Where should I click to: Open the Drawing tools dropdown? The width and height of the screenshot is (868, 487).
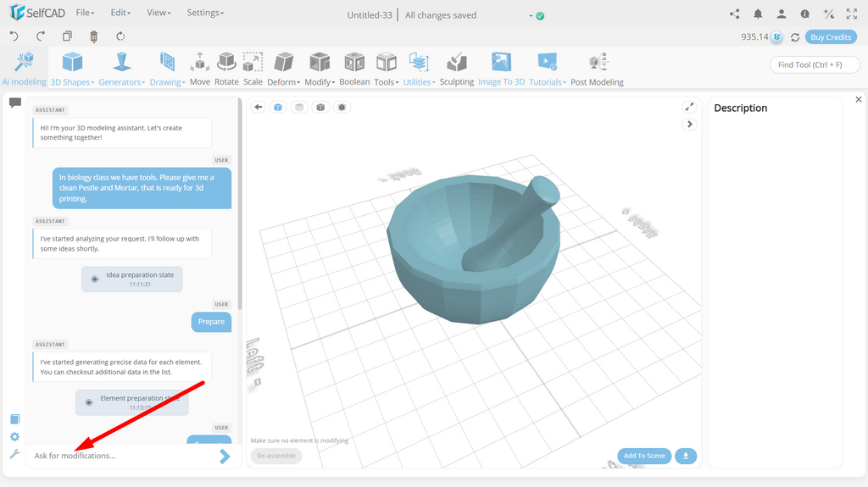pyautogui.click(x=167, y=69)
